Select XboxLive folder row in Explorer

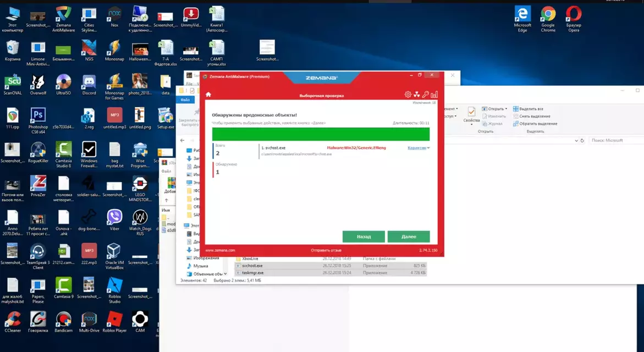tap(331, 258)
